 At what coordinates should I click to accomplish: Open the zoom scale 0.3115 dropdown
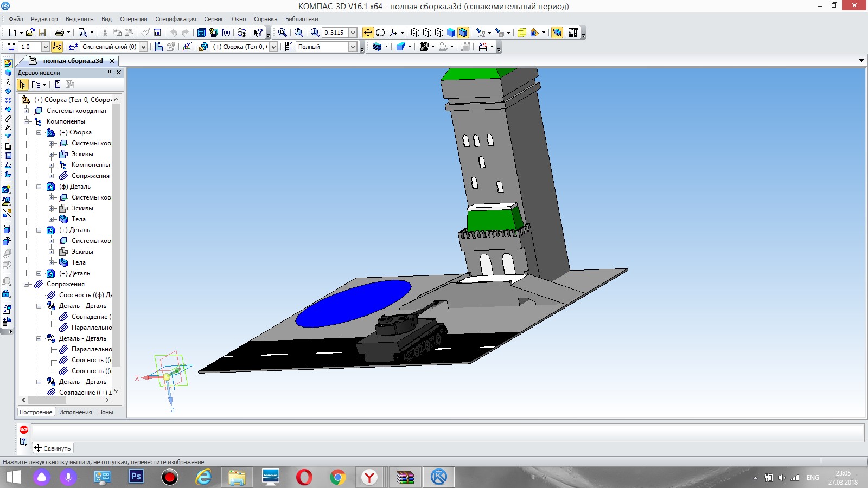click(353, 33)
